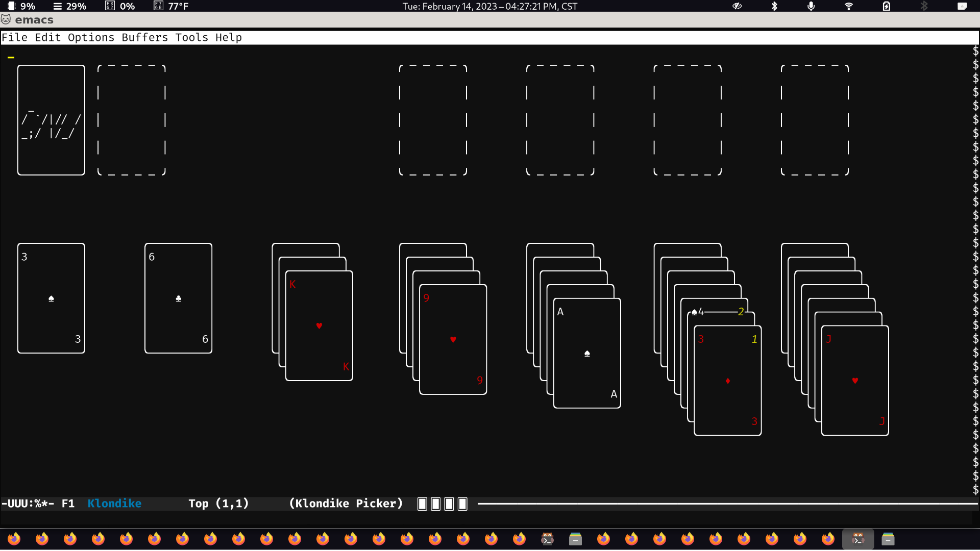
Task: Click the 9% battery indicator in top bar
Action: [21, 6]
